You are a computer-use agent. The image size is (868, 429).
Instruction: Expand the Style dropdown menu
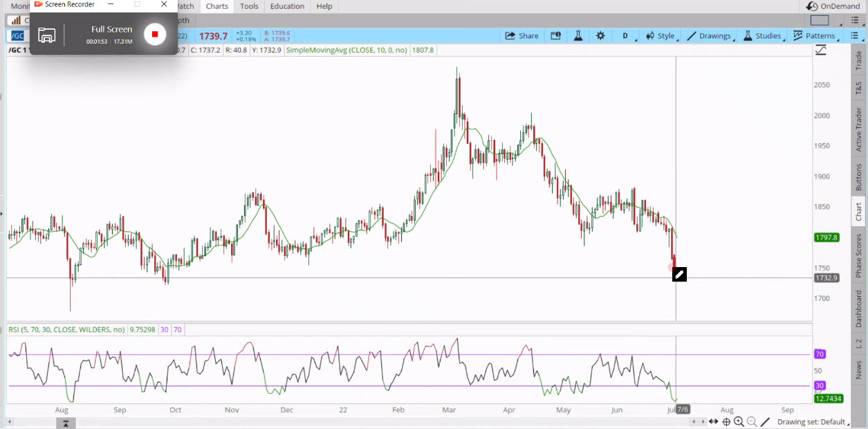pos(659,36)
